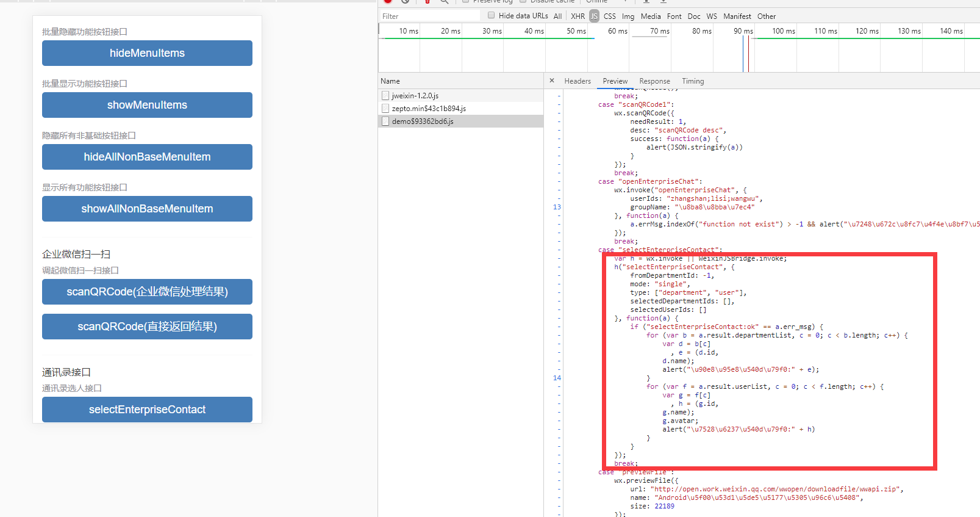Click the clear network log icon
This screenshot has width=980, height=517.
405,2
